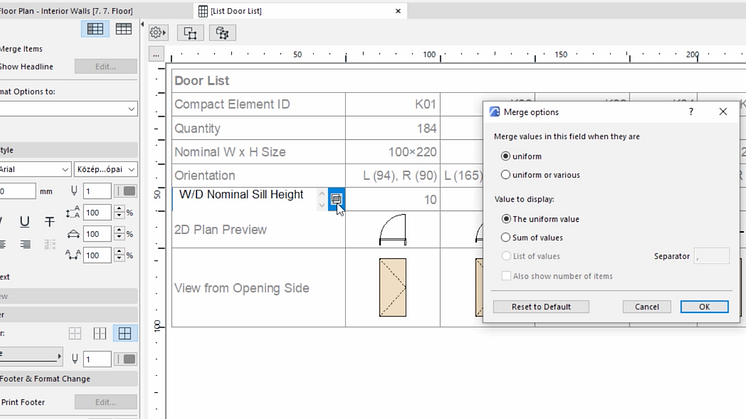
Task: Click the 'Compact Element ID' row header
Action: pos(258,104)
